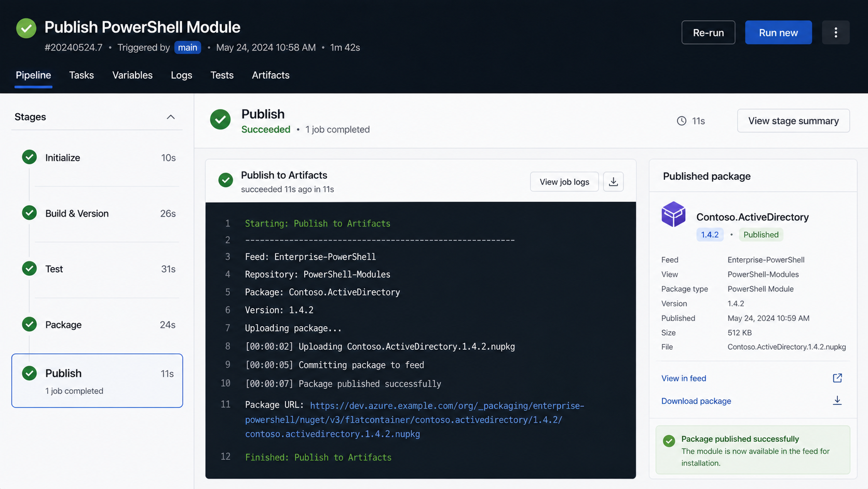Select the Package stage

click(x=97, y=324)
